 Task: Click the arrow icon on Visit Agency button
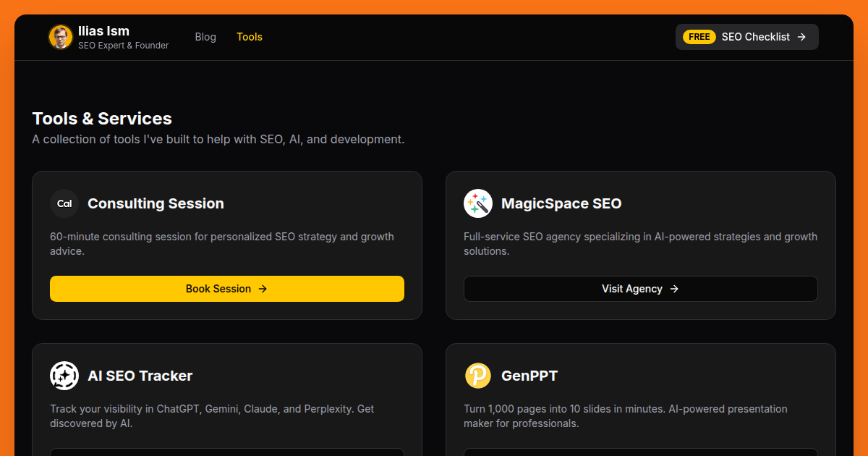pyautogui.click(x=673, y=289)
